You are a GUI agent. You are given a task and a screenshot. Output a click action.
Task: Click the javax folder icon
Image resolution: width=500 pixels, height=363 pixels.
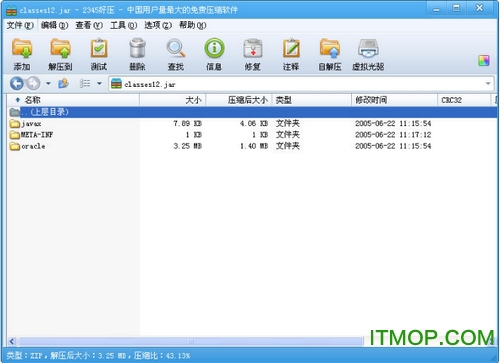(15, 124)
